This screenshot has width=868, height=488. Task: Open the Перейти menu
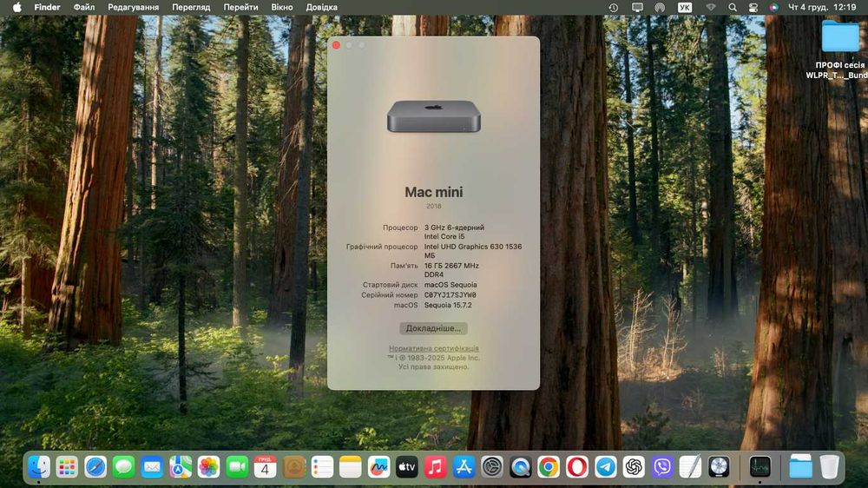[x=240, y=7]
